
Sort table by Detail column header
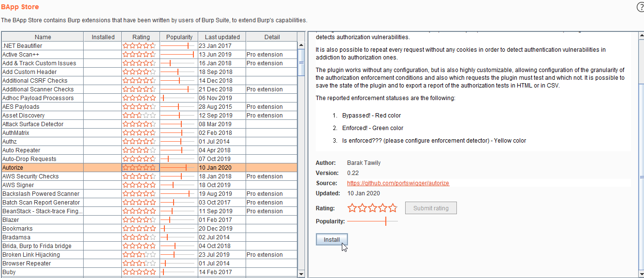pos(272,37)
